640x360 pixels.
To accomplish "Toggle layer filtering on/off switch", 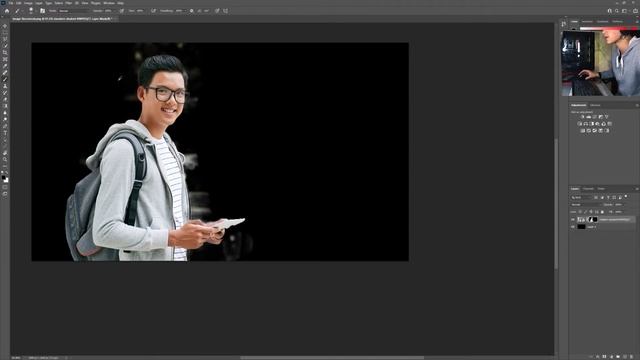I will click(626, 197).
